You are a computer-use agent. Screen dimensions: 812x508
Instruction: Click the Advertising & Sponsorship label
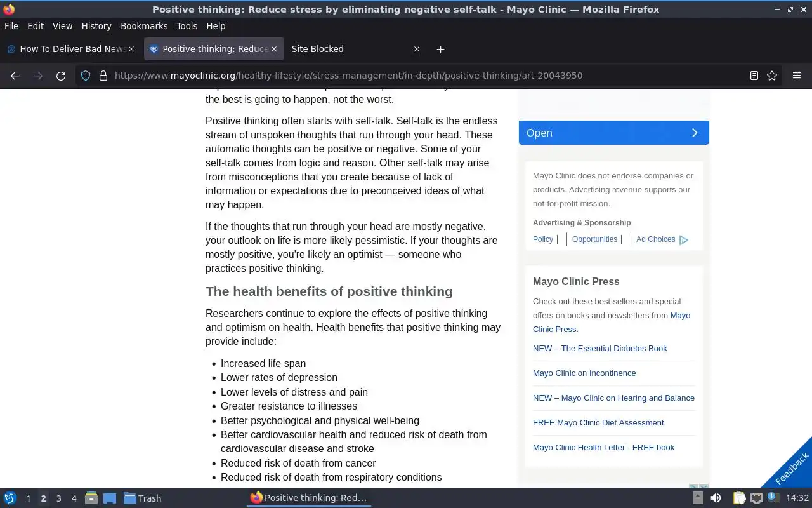[x=582, y=223]
